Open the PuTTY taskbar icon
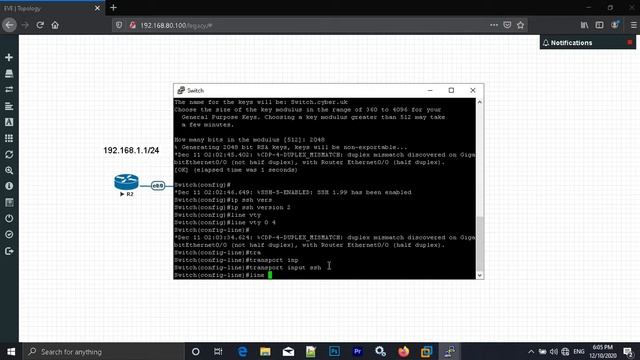Screen dimensions: 640x360 point(449,351)
